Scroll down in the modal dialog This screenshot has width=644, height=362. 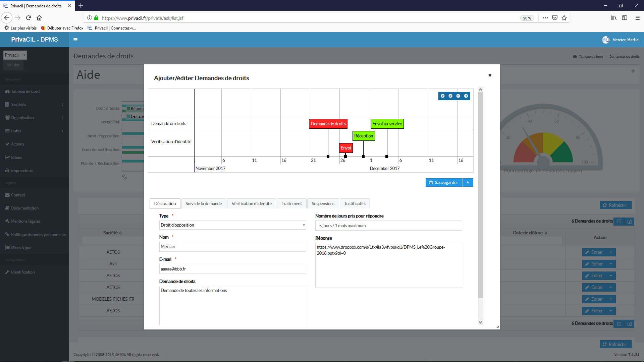pos(480,322)
